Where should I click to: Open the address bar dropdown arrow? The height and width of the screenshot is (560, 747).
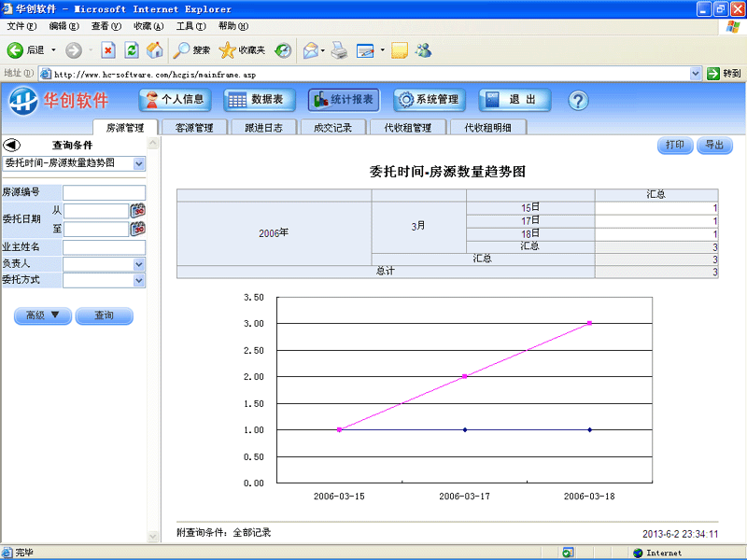coord(695,74)
